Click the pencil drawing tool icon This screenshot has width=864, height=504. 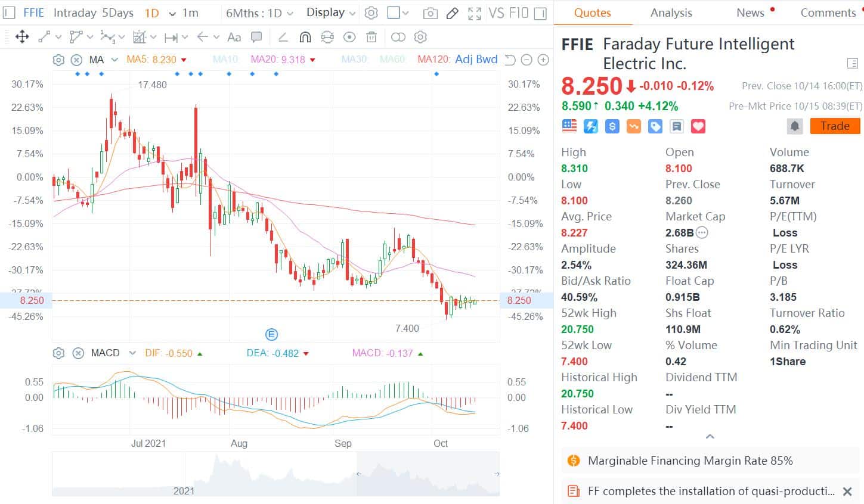453,13
